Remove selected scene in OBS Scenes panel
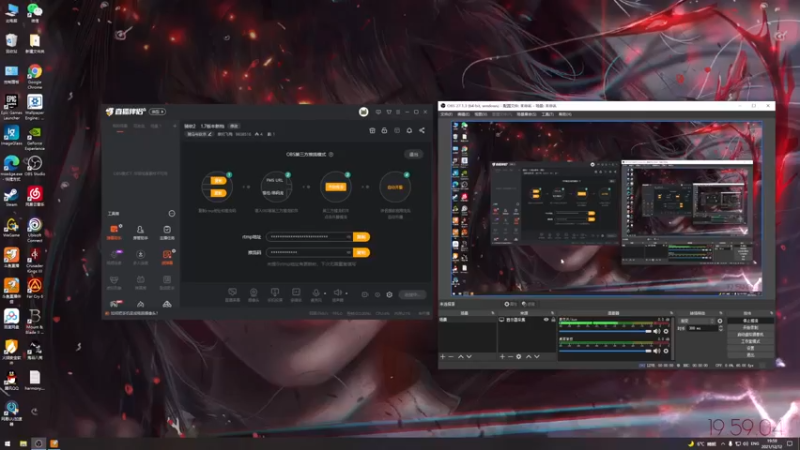Image resolution: width=800 pixels, height=450 pixels. [x=451, y=357]
